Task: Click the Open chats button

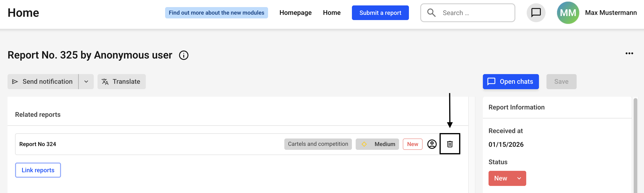Action: [510, 82]
